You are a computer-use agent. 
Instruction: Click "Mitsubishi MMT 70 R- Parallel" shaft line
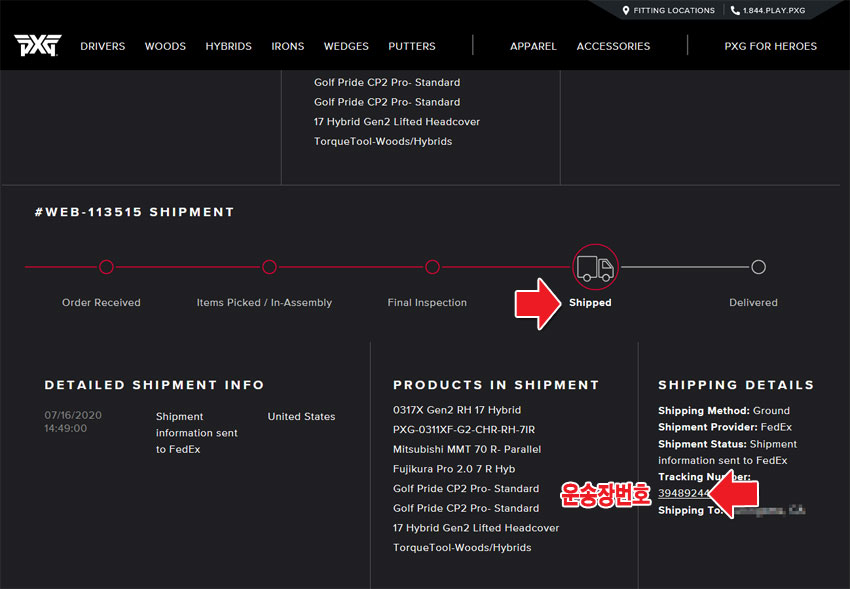pyautogui.click(x=467, y=449)
